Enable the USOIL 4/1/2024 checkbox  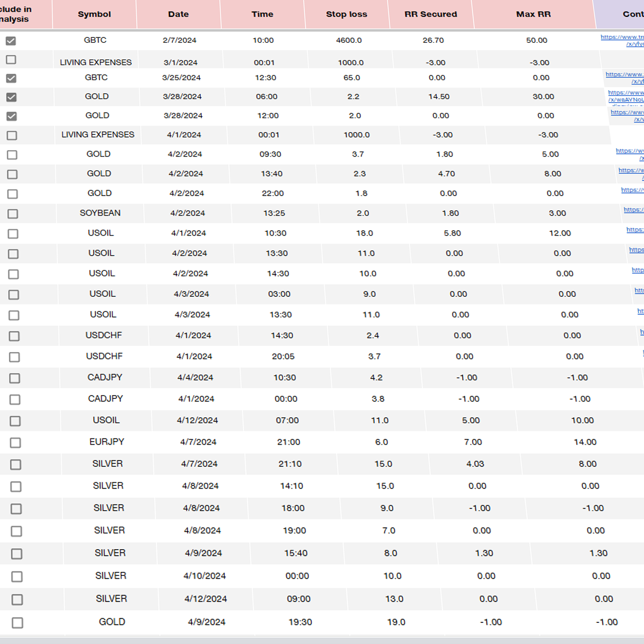[x=13, y=233]
